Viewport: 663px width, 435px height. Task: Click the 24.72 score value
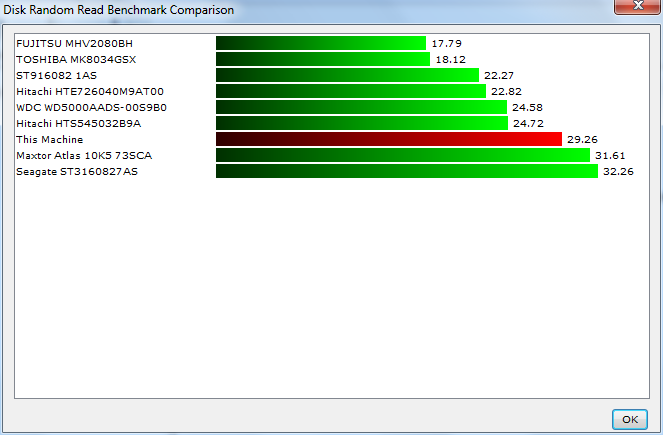pos(529,124)
